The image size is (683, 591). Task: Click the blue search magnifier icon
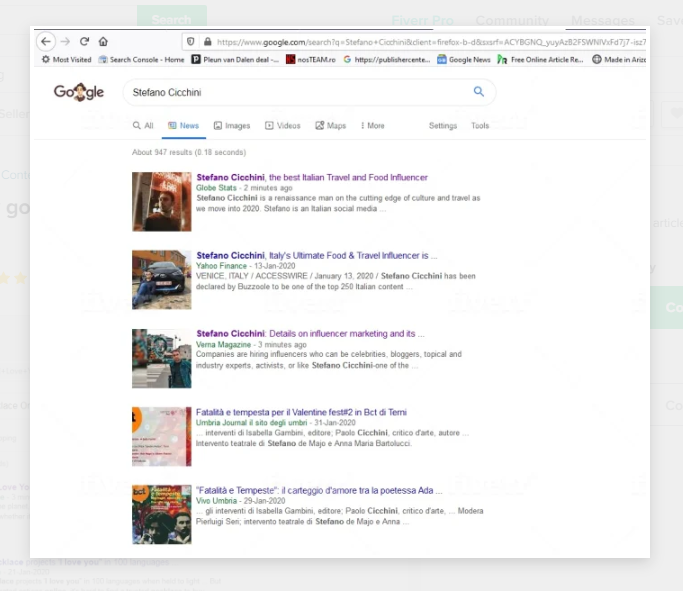(479, 92)
